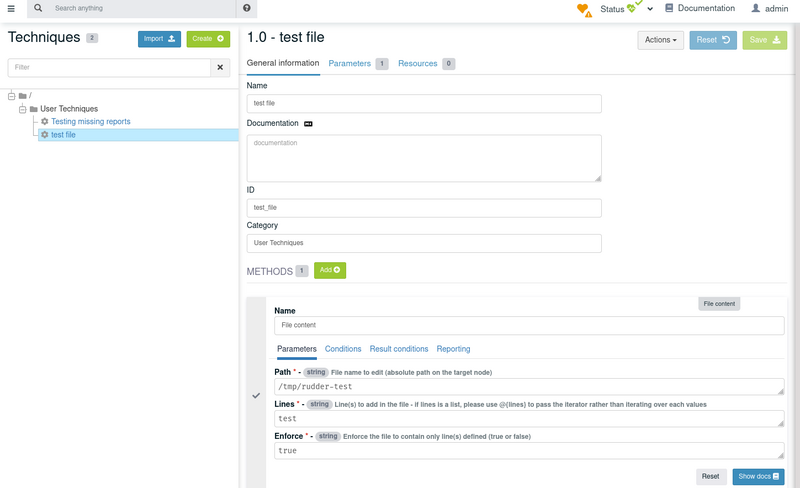
Task: Open the hamburger navigation menu
Action: 11,8
